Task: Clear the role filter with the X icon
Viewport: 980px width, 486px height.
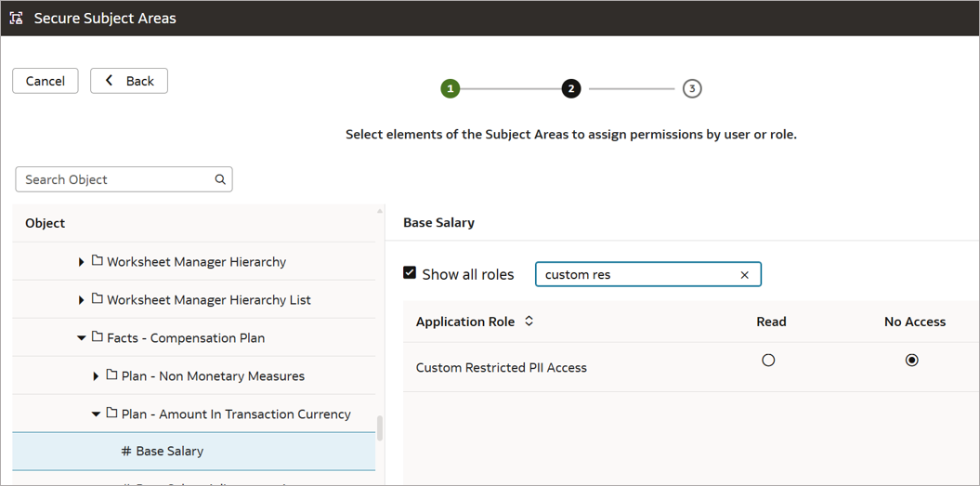Action: click(744, 275)
